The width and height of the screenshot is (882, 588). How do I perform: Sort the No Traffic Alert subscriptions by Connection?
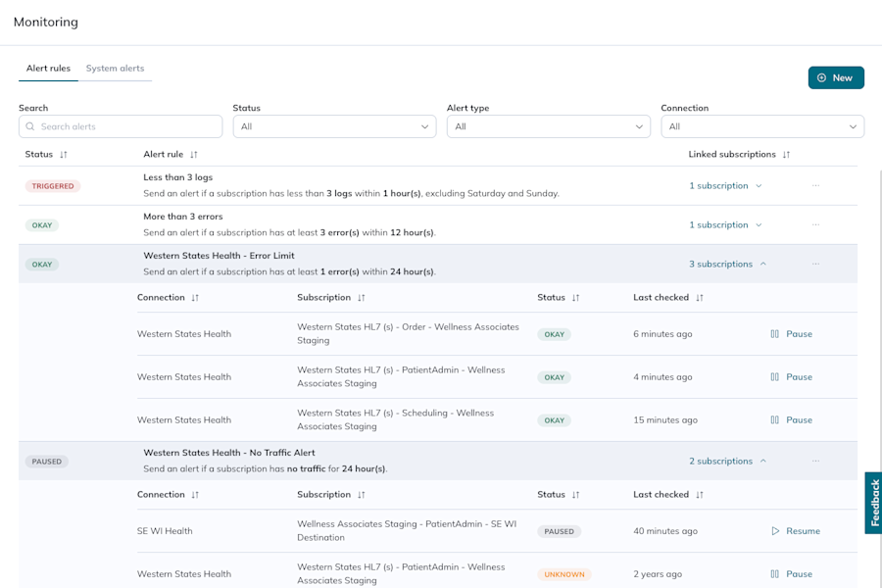click(x=195, y=495)
